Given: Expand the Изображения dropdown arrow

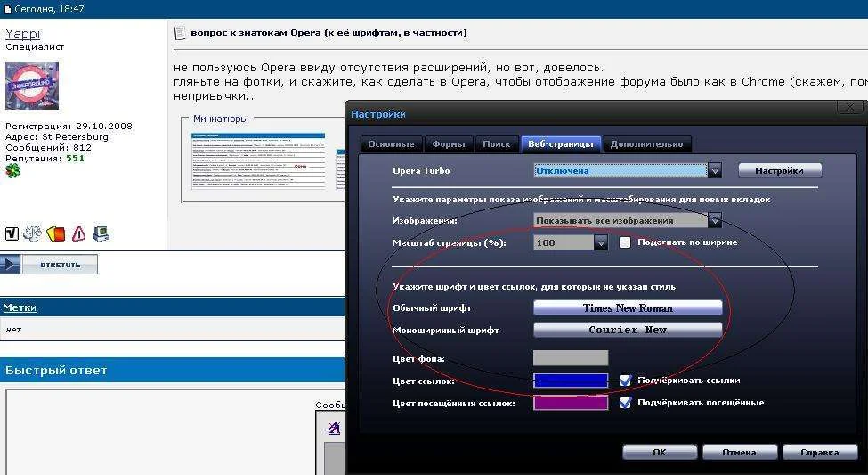Looking at the screenshot, I should 715,220.
